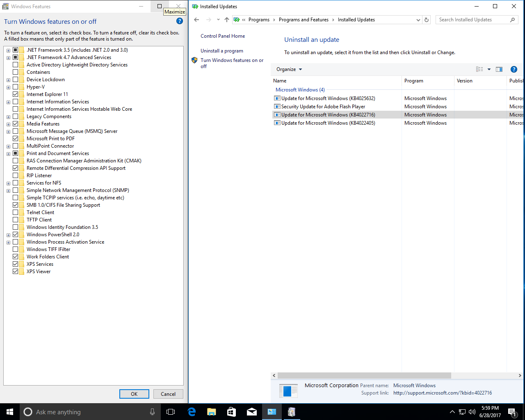Click Programs breadcrumb in address bar
The width and height of the screenshot is (525, 420).
pos(259,20)
